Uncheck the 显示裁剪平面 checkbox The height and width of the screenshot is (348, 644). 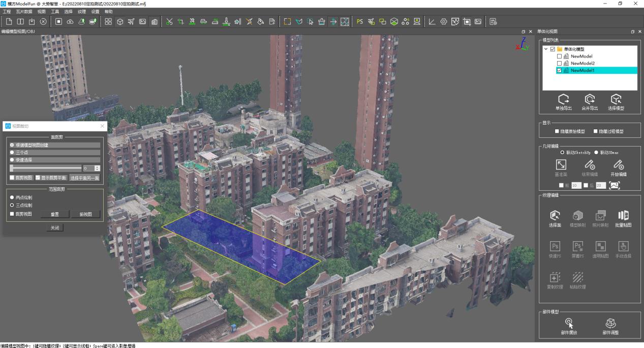tap(38, 178)
